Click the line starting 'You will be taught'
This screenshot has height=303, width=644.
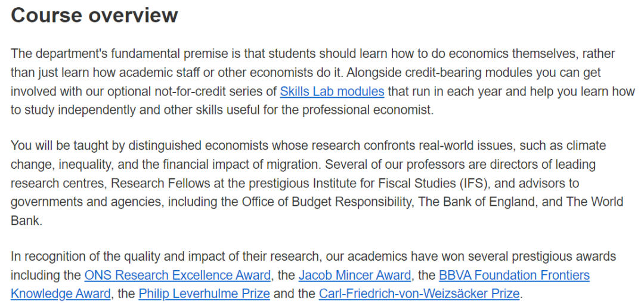click(308, 146)
